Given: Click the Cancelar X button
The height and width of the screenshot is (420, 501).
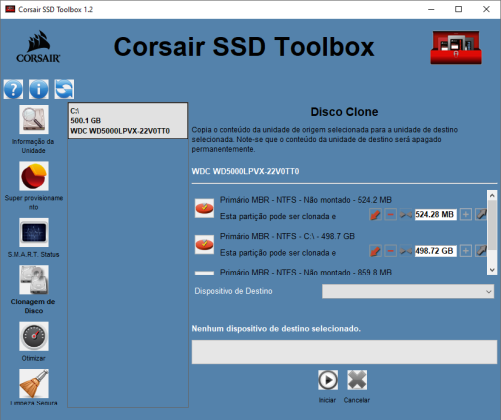Looking at the screenshot, I should 357,380.
